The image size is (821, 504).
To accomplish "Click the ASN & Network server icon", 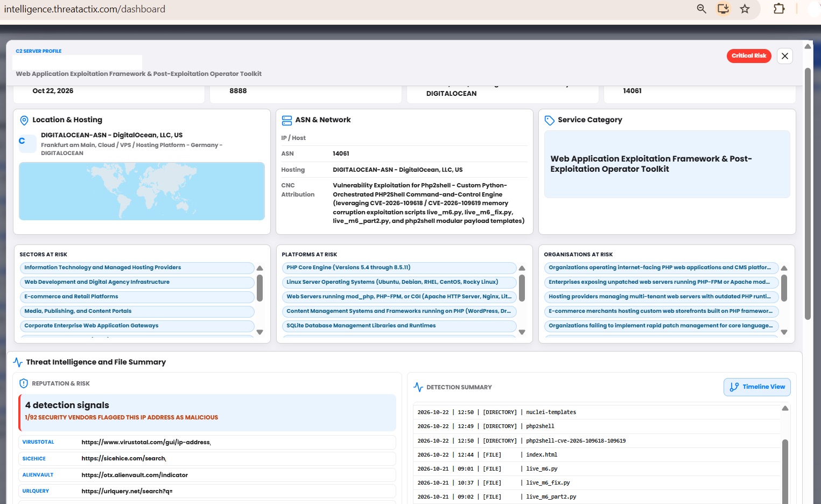I will click(287, 120).
